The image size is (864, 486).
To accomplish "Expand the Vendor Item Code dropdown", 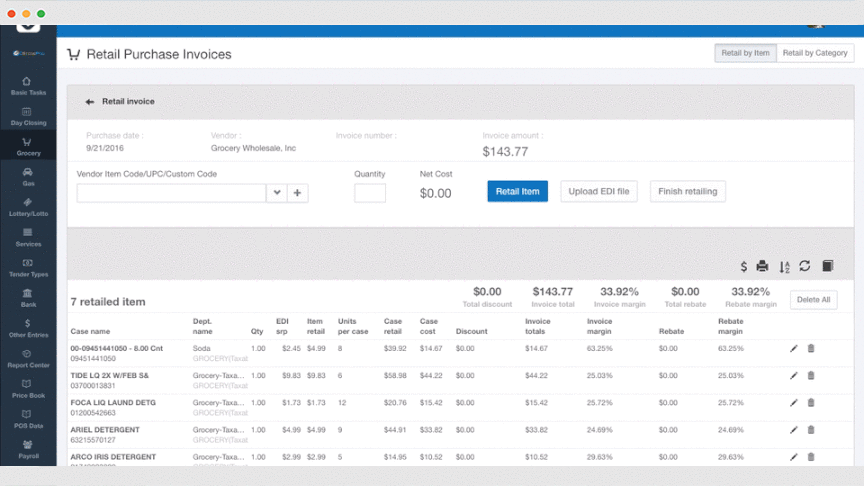I will [x=276, y=193].
